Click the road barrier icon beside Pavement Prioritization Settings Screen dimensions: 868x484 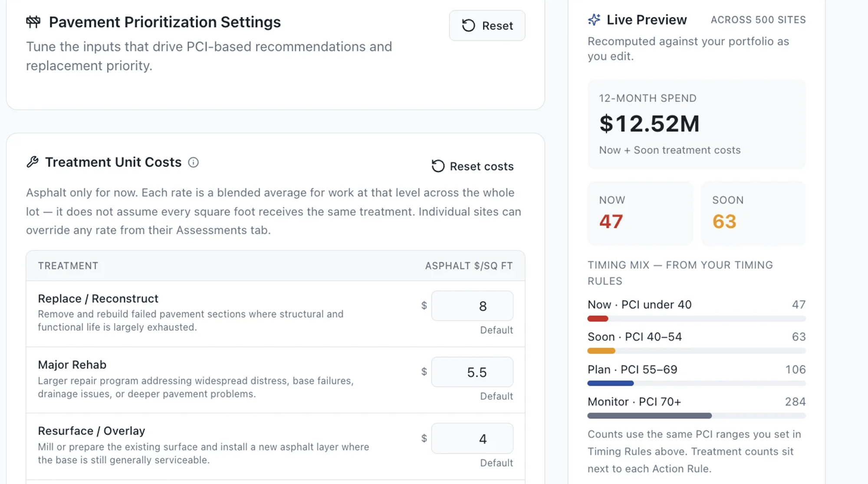[33, 22]
